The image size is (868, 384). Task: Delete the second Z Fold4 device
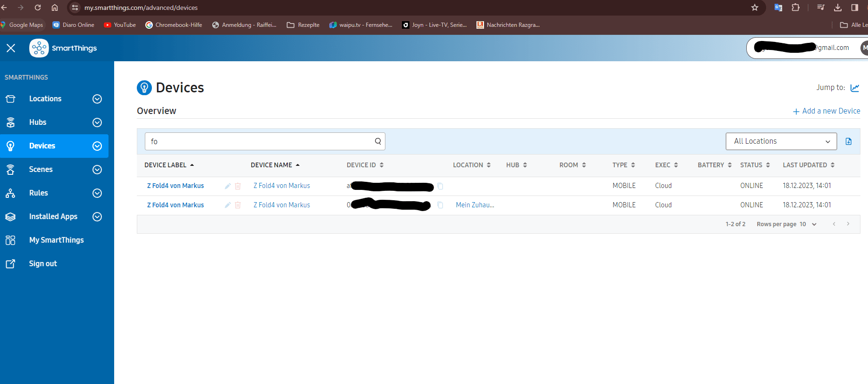click(238, 205)
